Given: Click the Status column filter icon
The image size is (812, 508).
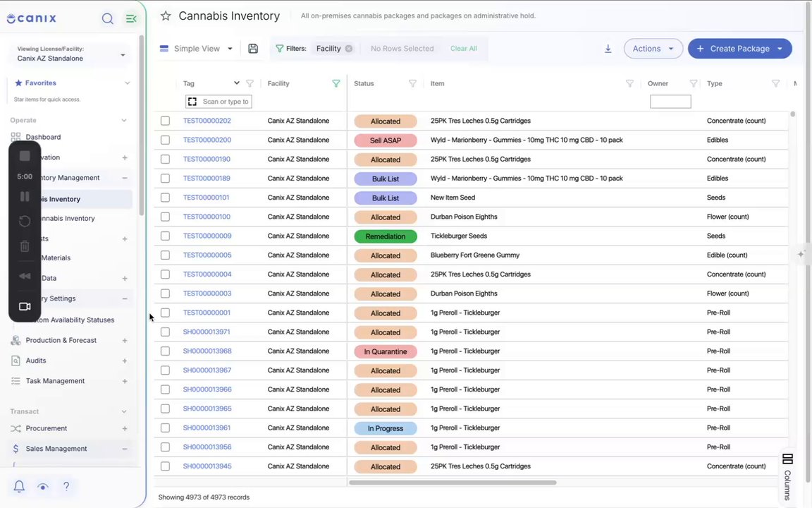Looking at the screenshot, I should coord(413,83).
